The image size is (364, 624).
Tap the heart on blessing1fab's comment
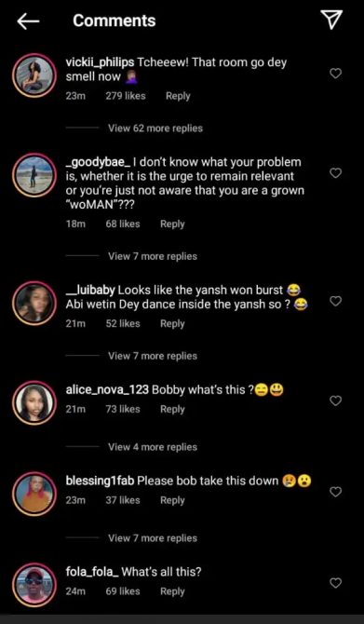tap(336, 492)
